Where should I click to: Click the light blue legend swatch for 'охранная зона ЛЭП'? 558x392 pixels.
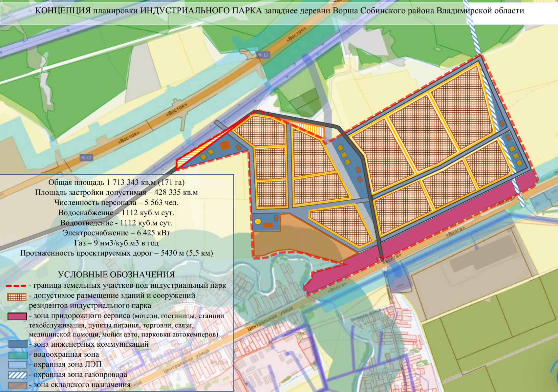pyautogui.click(x=18, y=365)
